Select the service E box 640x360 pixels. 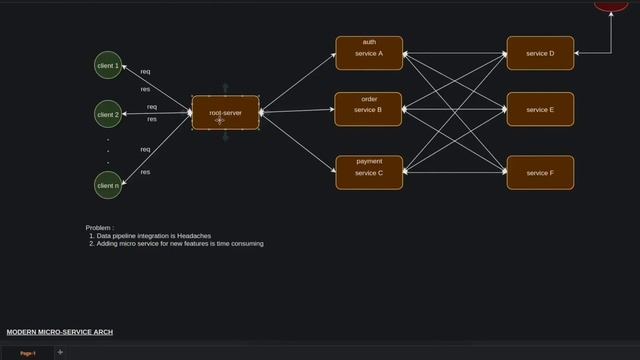(x=540, y=109)
